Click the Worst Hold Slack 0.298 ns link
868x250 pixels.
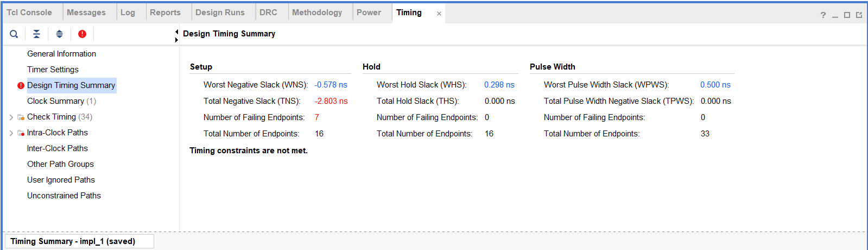pos(499,85)
